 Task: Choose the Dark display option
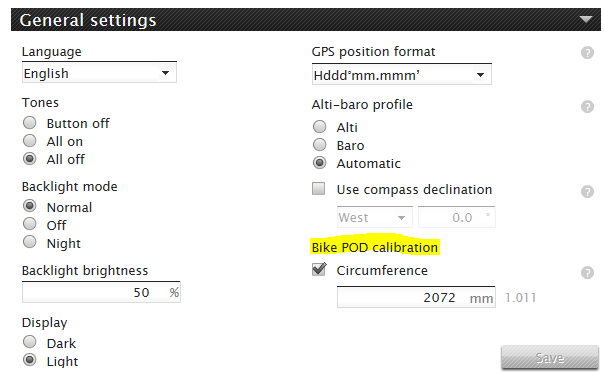(30, 342)
